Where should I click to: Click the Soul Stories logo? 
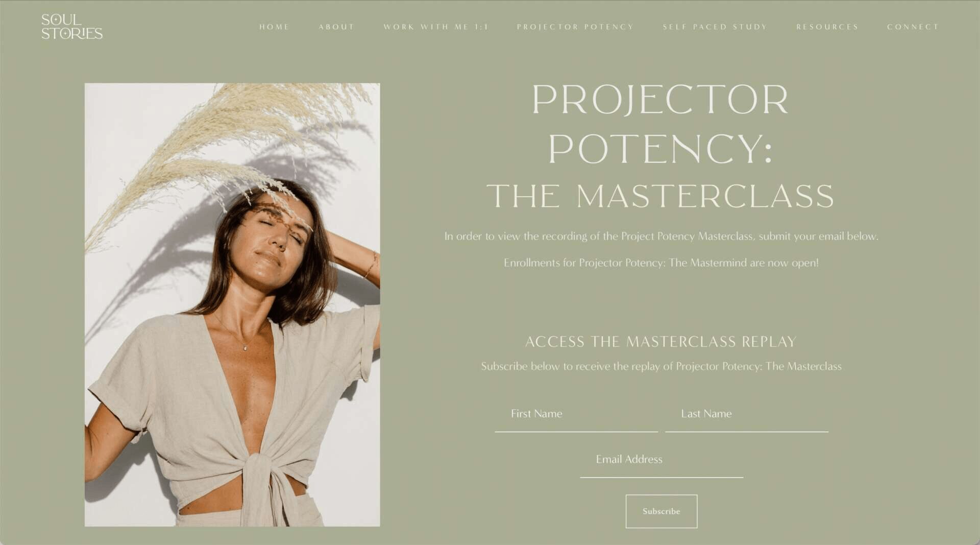point(72,27)
